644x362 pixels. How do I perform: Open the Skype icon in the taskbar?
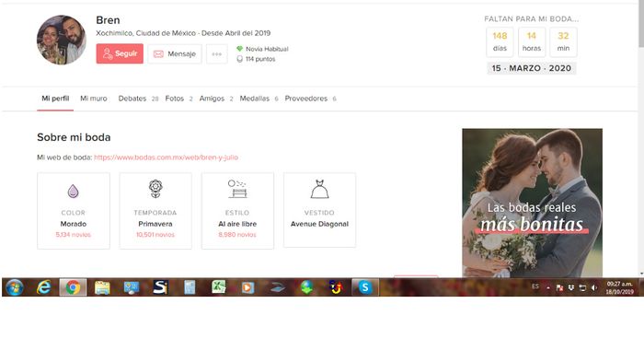point(365,287)
